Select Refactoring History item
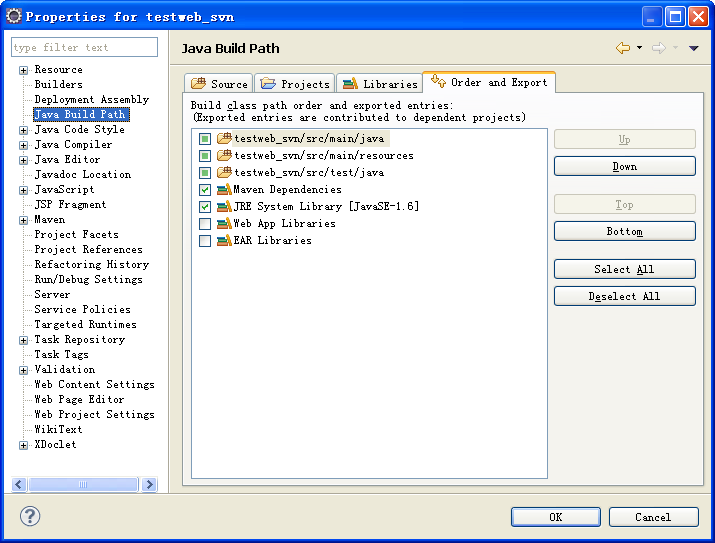The height and width of the screenshot is (543, 715). tap(92, 264)
